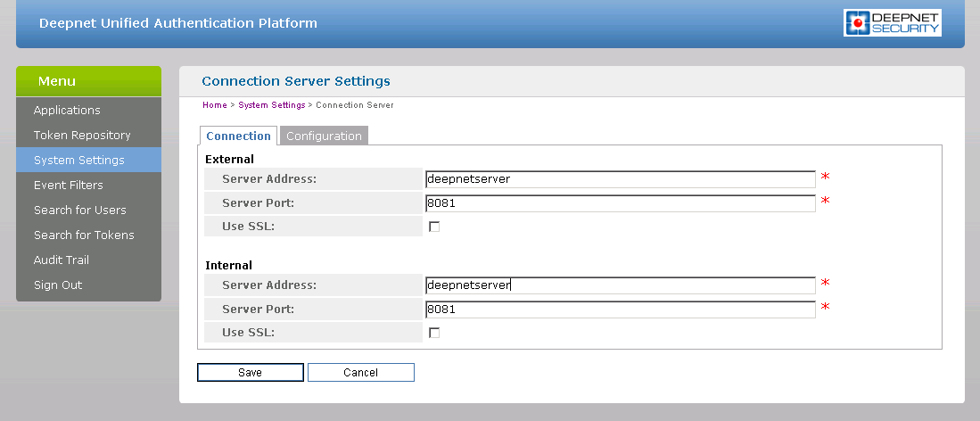Open Token Repository from the menu
This screenshot has width=980, height=421.
[82, 136]
